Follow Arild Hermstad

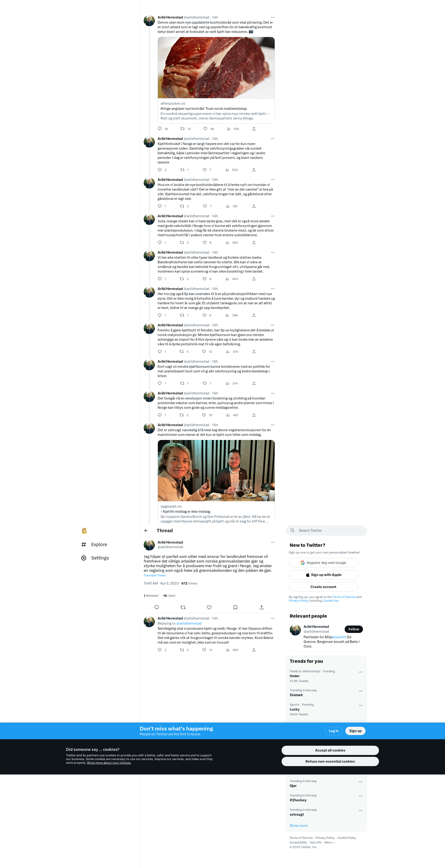coord(354,629)
